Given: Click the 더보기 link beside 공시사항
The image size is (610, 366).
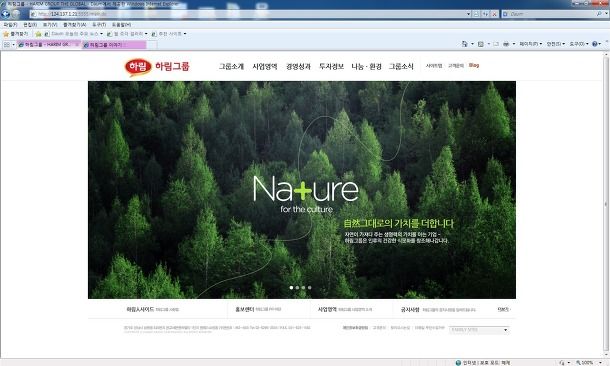Looking at the screenshot, I should (503, 310).
